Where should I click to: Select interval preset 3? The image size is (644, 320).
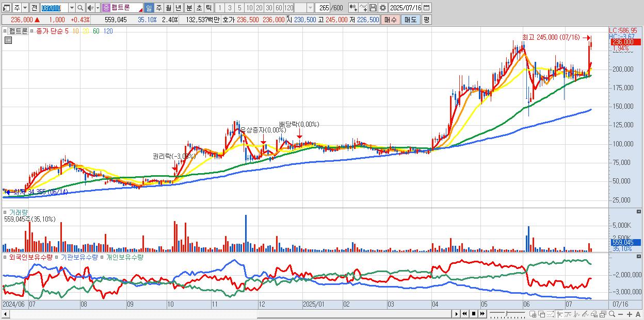[230, 8]
